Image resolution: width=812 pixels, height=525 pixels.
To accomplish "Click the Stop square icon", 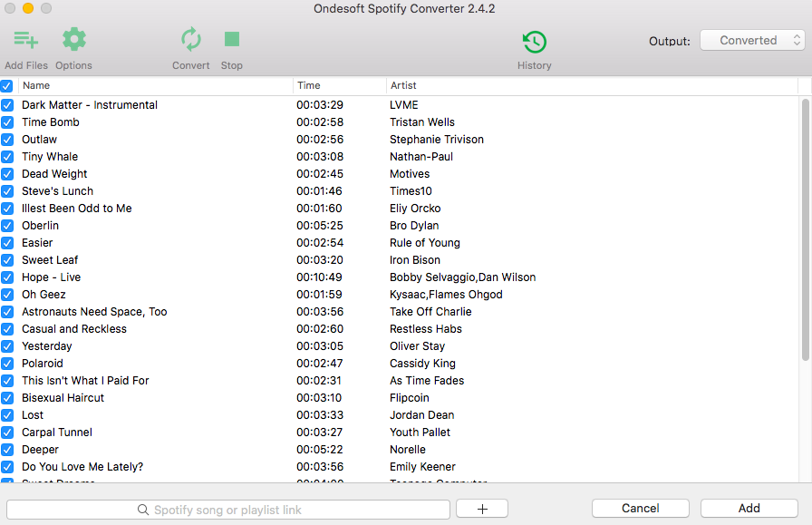I will tap(232, 39).
